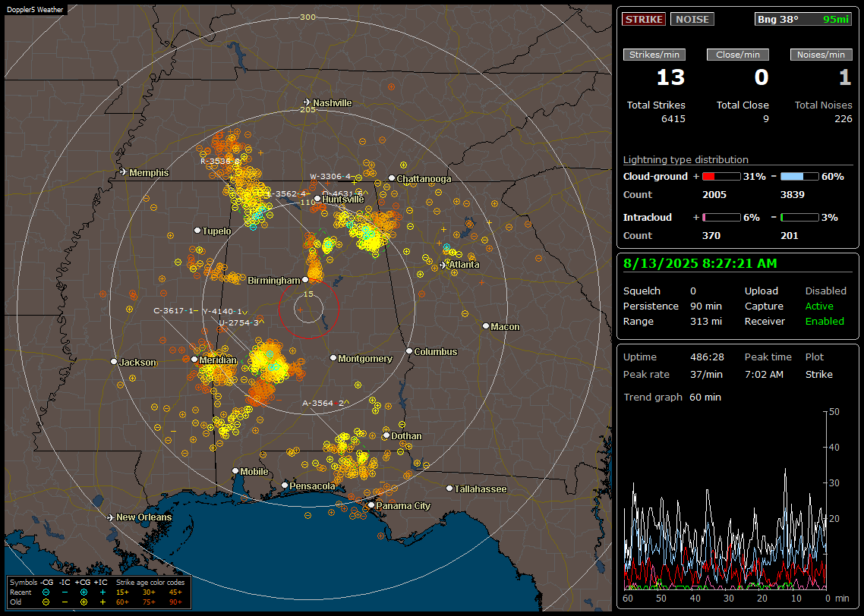
Task: Click the Tallahassee city marker
Action: point(449,489)
